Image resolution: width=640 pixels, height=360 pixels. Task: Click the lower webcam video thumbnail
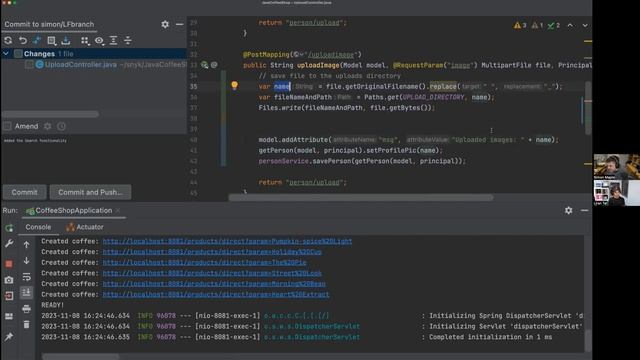point(616,193)
